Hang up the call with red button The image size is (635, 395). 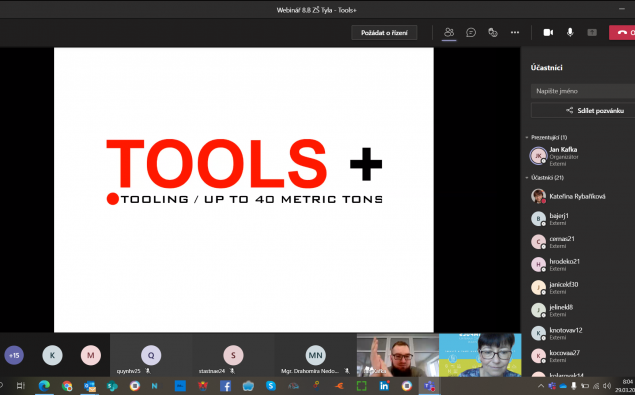pyautogui.click(x=622, y=32)
